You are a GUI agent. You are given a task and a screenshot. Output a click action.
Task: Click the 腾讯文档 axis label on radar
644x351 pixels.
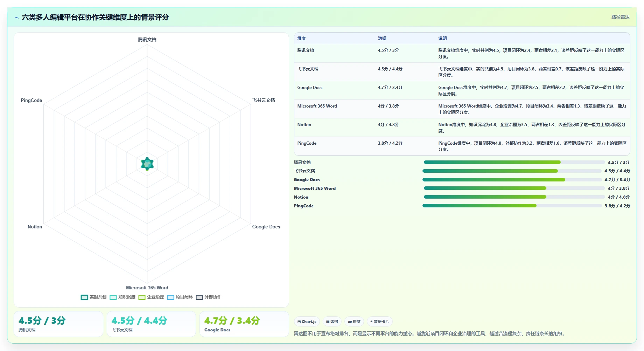(147, 40)
